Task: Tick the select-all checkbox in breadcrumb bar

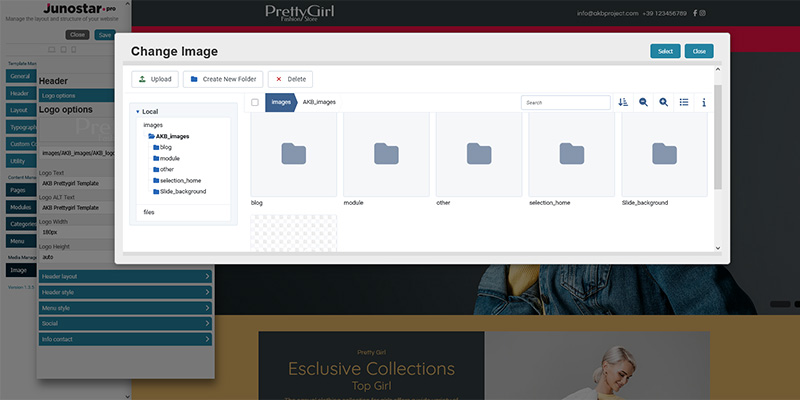Action: pos(255,102)
